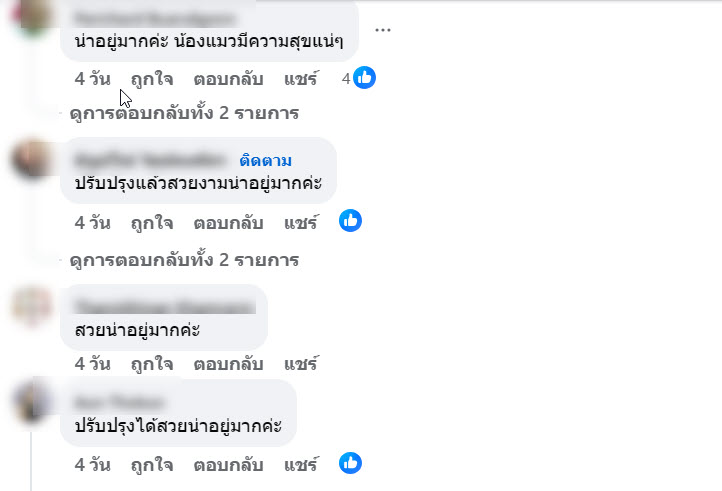Image resolution: width=722 pixels, height=491 pixels.
Task: Click the like reaction icon on the ปรับปรุงได้สวย comment
Action: click(x=350, y=463)
